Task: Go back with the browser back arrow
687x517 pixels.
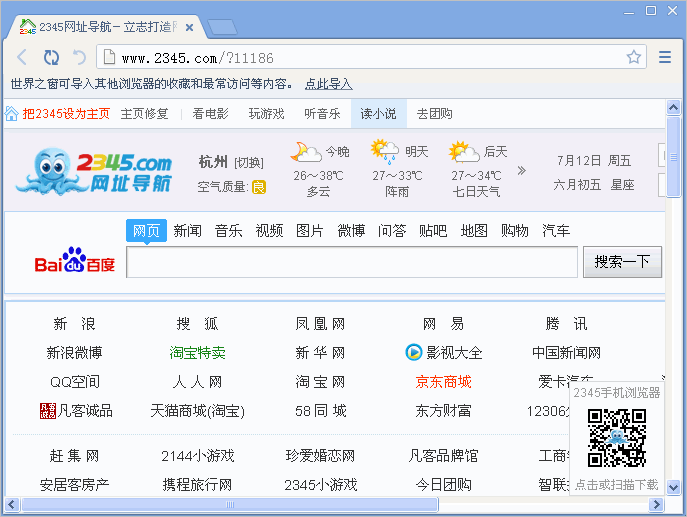Action: tap(22, 57)
